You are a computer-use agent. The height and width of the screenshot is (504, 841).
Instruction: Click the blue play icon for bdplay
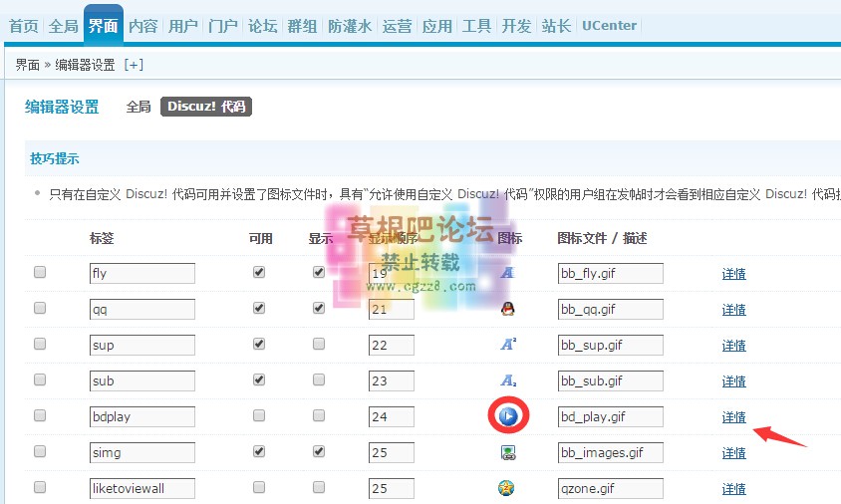[507, 416]
